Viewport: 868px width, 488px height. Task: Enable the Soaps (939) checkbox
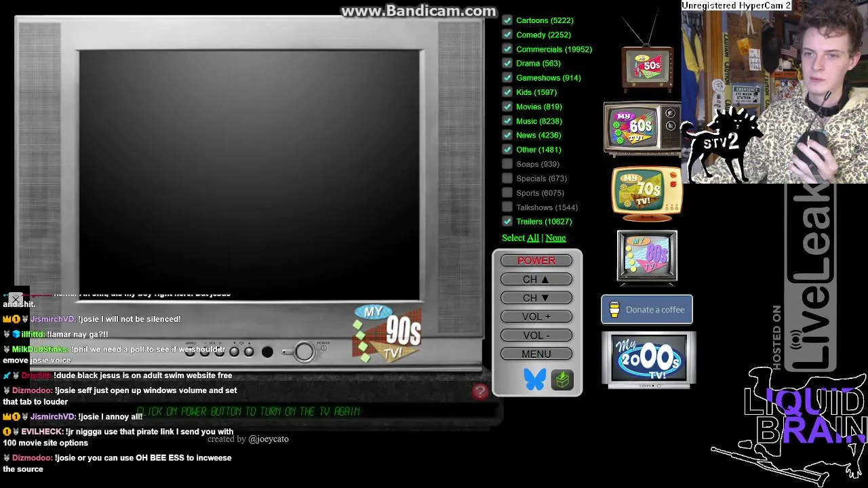point(507,164)
